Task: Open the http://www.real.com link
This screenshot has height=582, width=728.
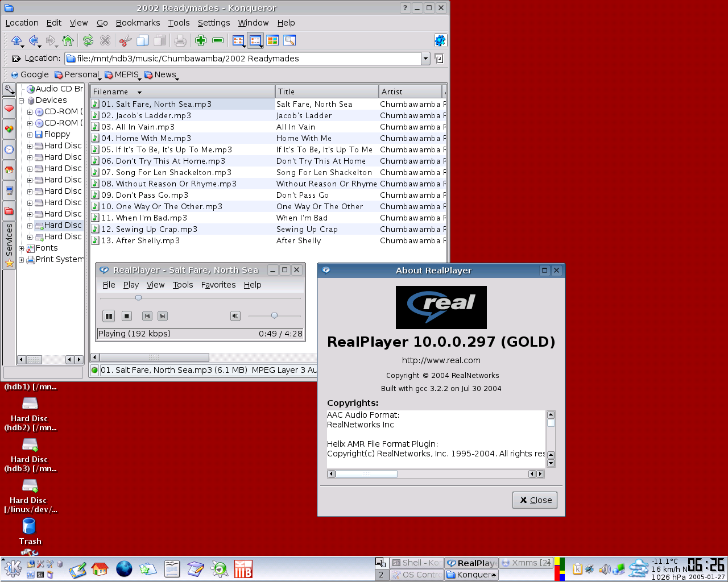Action: [441, 360]
